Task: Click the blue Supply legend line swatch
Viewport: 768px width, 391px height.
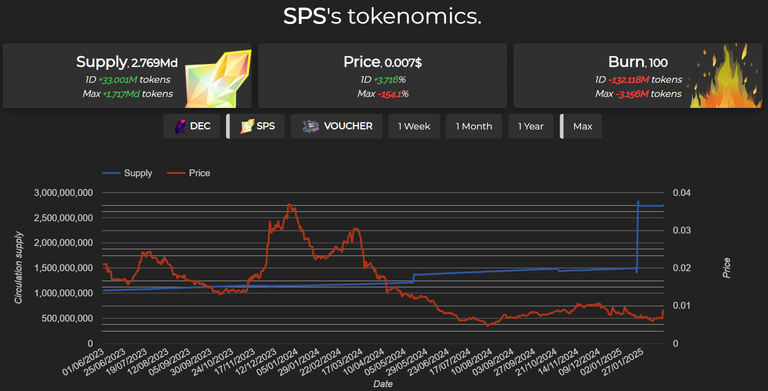Action: (x=111, y=173)
